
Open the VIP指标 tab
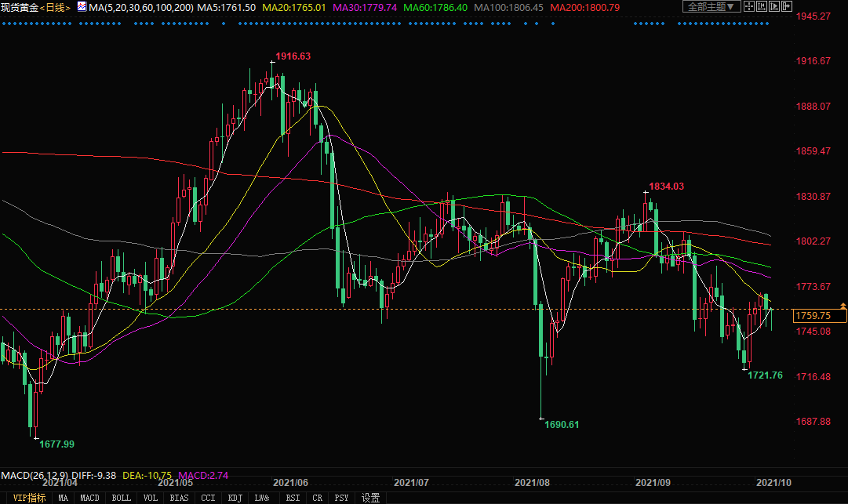(29, 498)
